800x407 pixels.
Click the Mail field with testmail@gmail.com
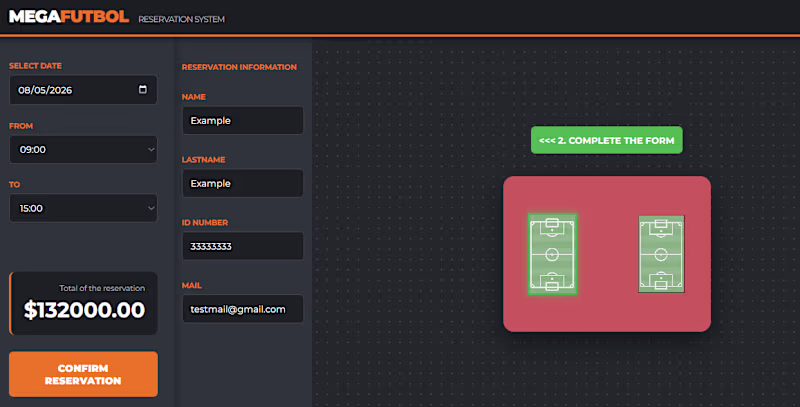pyautogui.click(x=243, y=309)
